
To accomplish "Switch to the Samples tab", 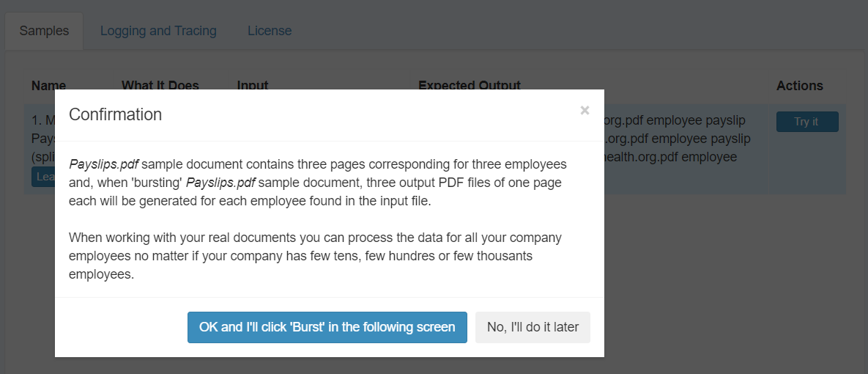I will pos(44,31).
